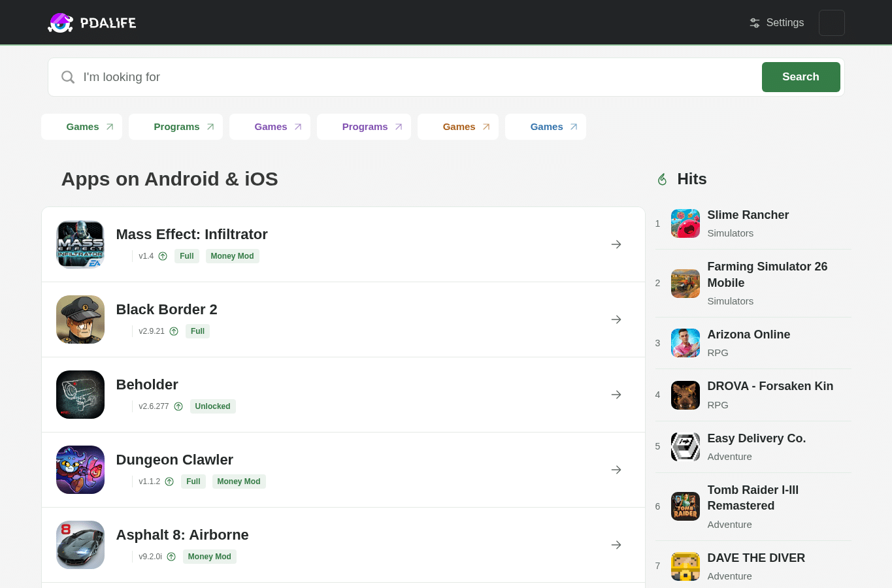Screen dimensions: 892x588
Task: Click the magnifier icon in search box
Action: click(68, 77)
